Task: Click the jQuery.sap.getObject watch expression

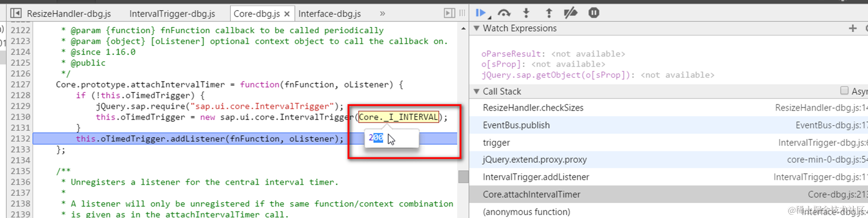Action: [598, 75]
